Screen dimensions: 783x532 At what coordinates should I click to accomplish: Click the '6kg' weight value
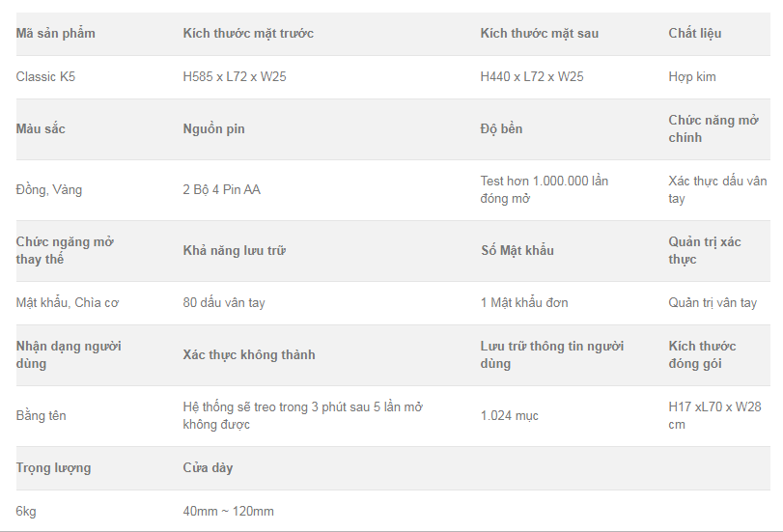(x=26, y=511)
